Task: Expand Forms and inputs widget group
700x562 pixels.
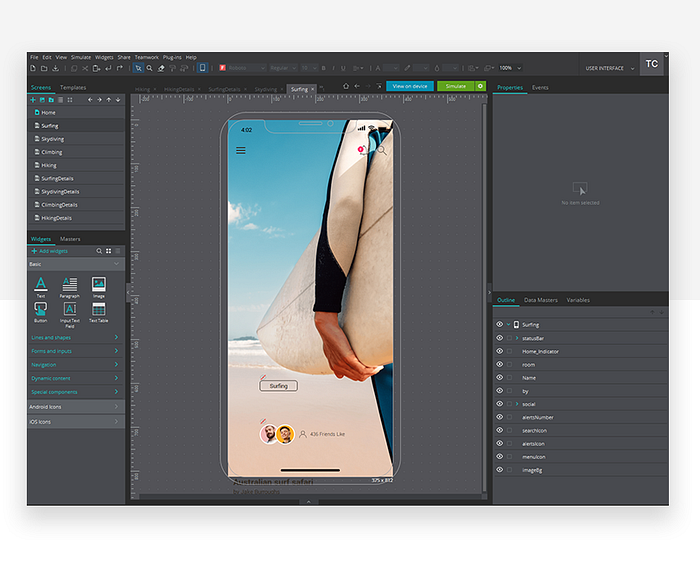Action: click(75, 351)
